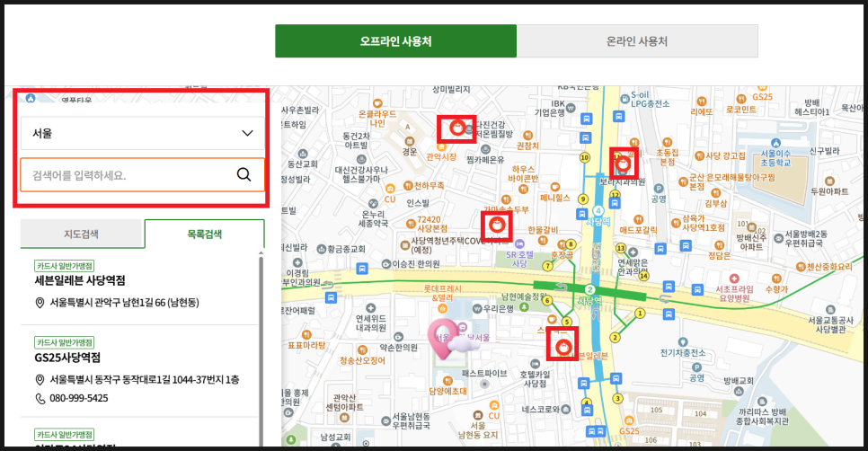
Task: Click the 한올갈비 map label
Action: tap(543, 230)
